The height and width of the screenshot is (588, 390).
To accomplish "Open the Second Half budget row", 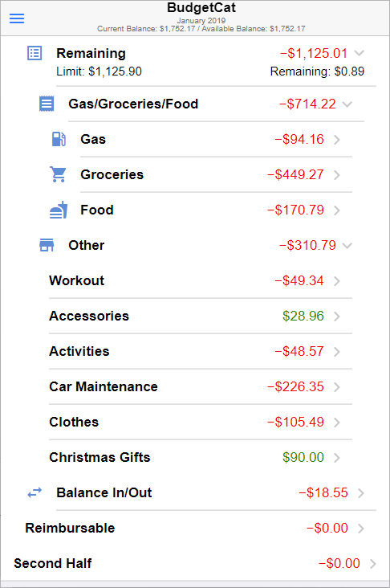I will (x=195, y=563).
